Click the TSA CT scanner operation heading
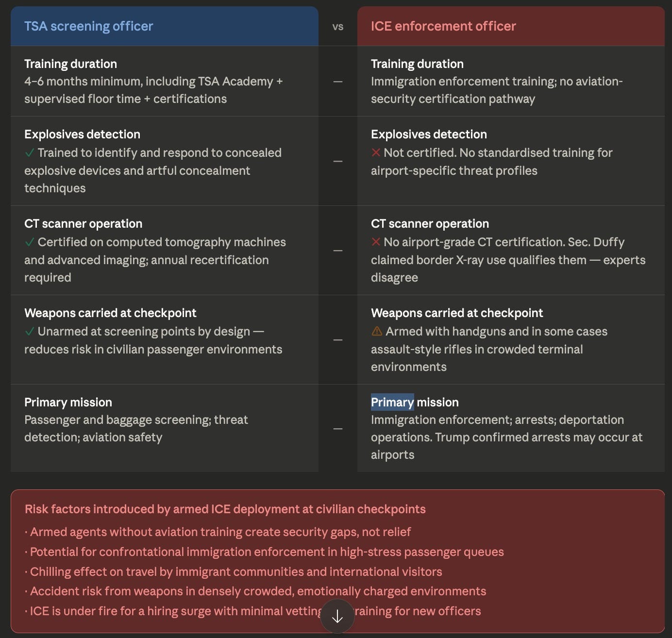 pos(84,224)
